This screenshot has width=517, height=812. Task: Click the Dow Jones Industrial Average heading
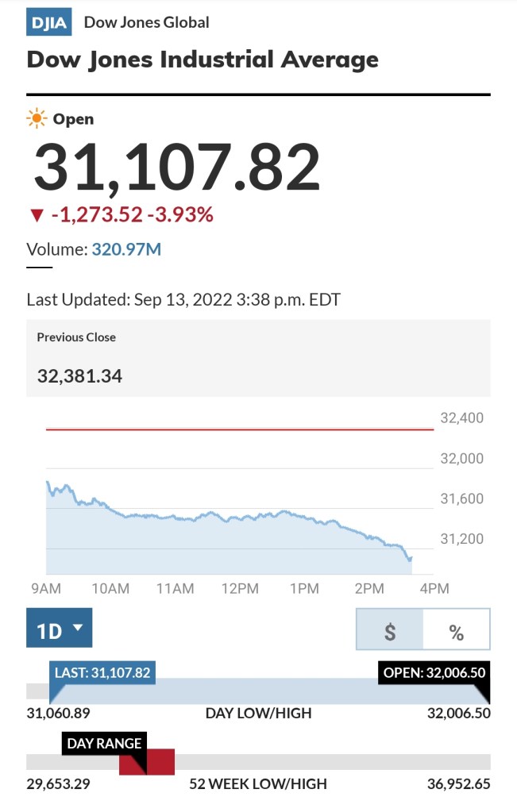click(203, 60)
